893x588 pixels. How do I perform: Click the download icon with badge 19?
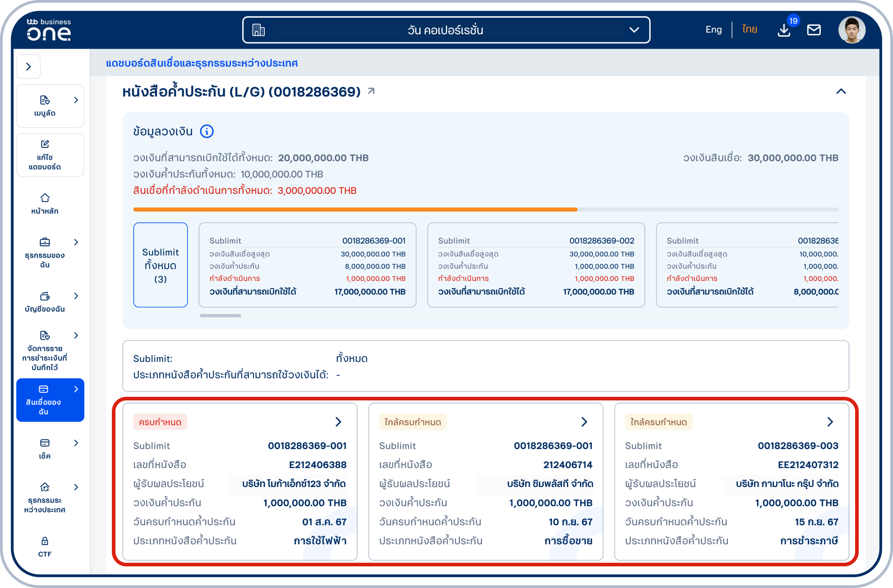[x=784, y=30]
